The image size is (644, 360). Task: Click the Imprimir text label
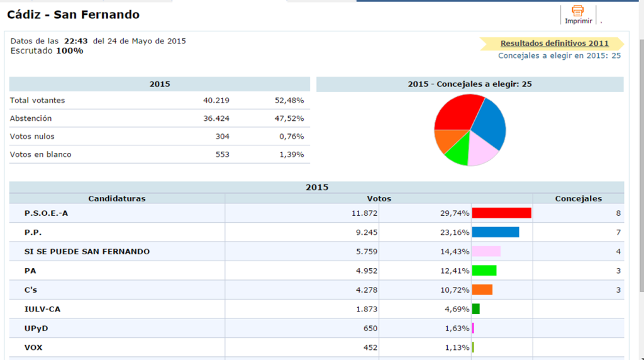pos(578,21)
